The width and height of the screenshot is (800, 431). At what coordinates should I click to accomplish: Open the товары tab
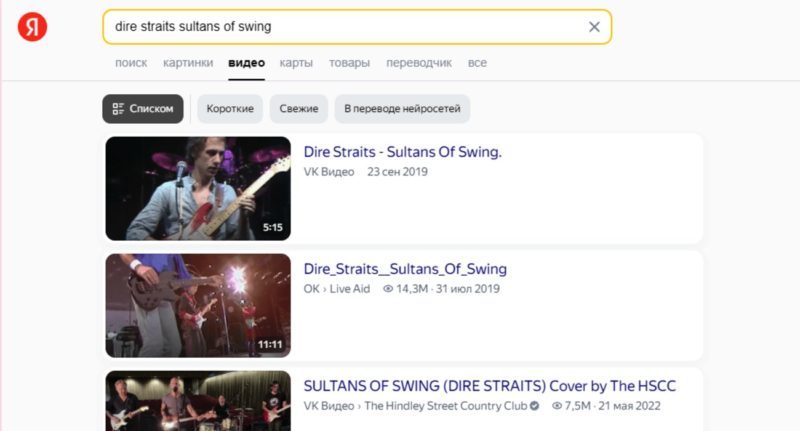[x=349, y=63]
